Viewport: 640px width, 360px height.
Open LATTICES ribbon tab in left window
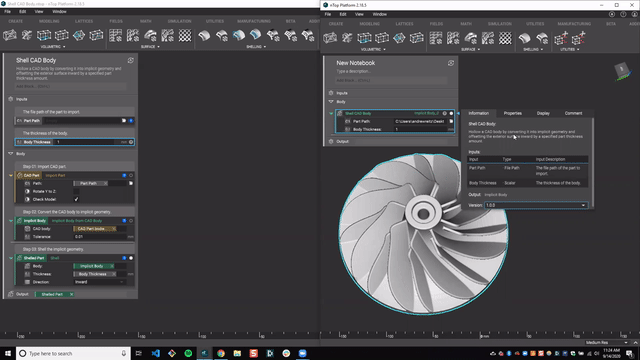point(84,21)
